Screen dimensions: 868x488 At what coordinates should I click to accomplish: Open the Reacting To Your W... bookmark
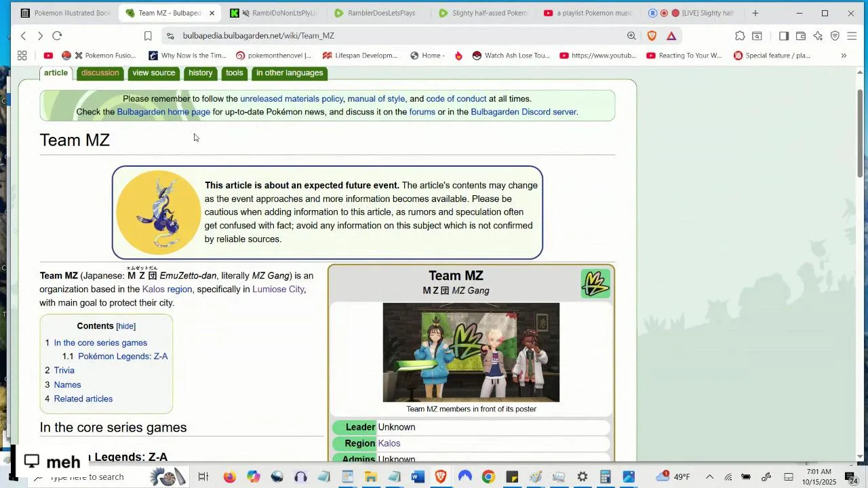coord(684,56)
